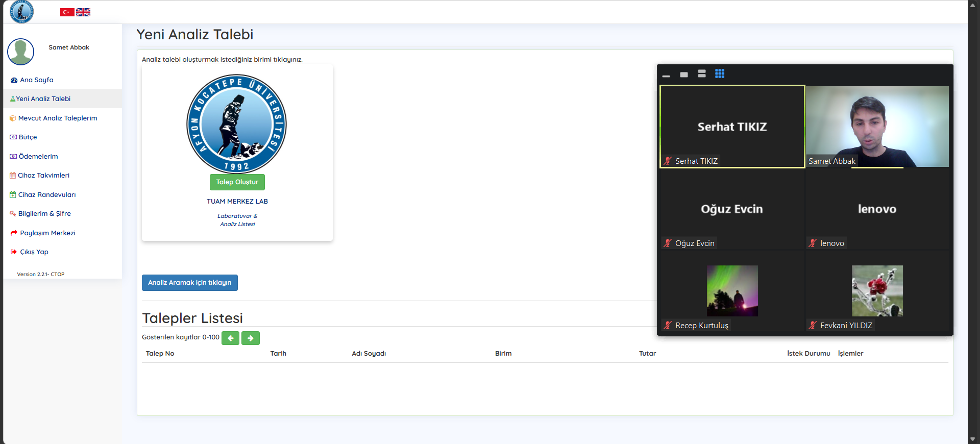Screen dimensions: 980x444
Task: Minimize the video panel with the dash icon
Action: coord(666,76)
